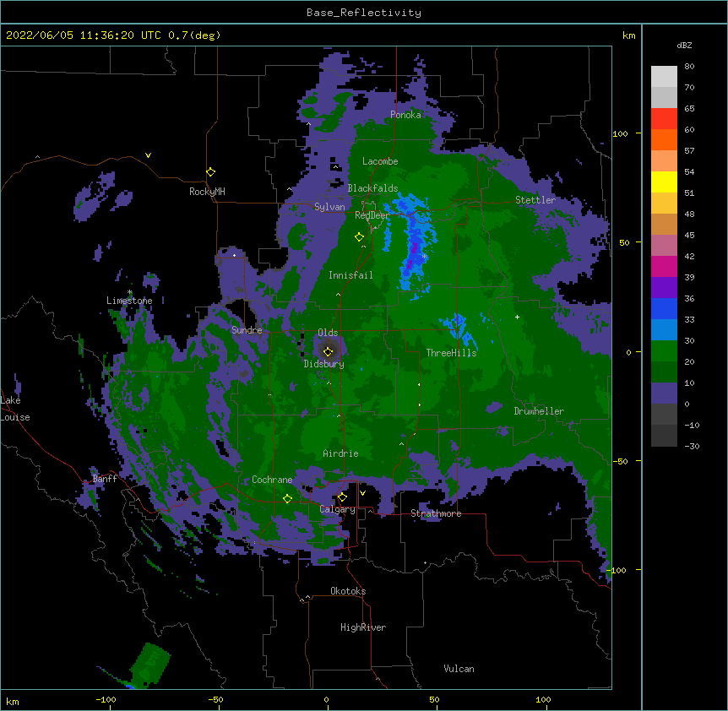Click the Banff label
Image resolution: width=728 pixels, height=711 pixels.
coord(105,479)
